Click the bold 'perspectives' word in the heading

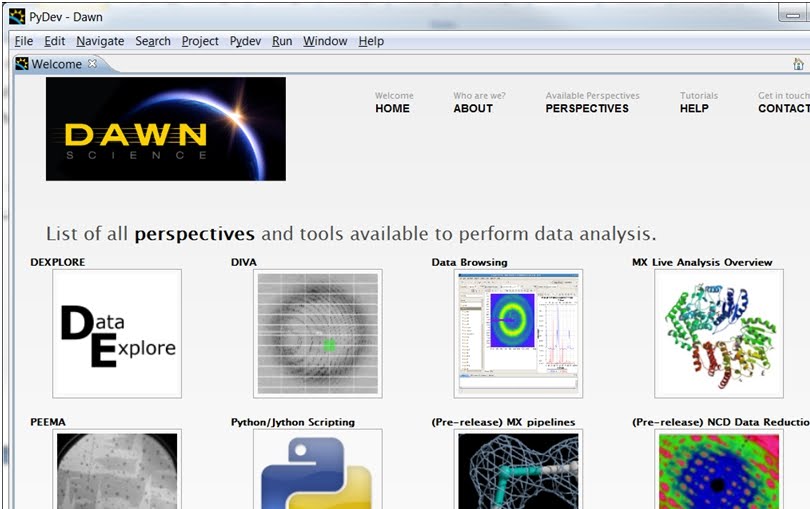(x=195, y=234)
